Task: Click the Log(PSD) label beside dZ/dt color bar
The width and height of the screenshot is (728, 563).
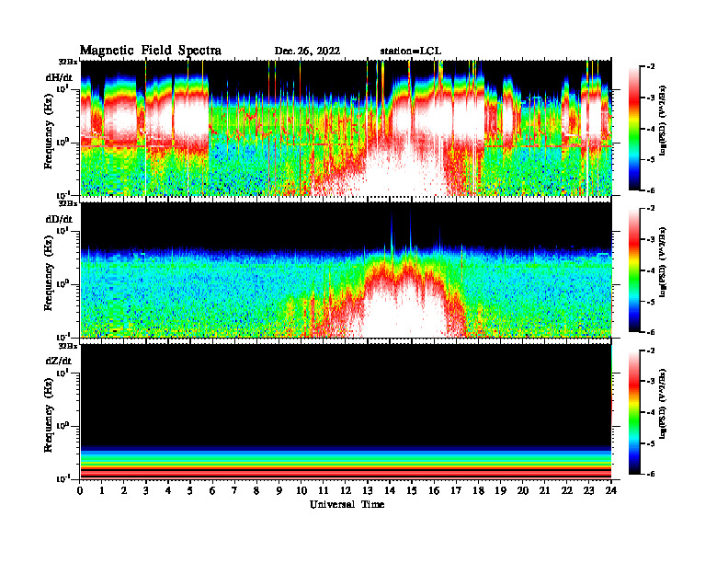Action: [663, 404]
